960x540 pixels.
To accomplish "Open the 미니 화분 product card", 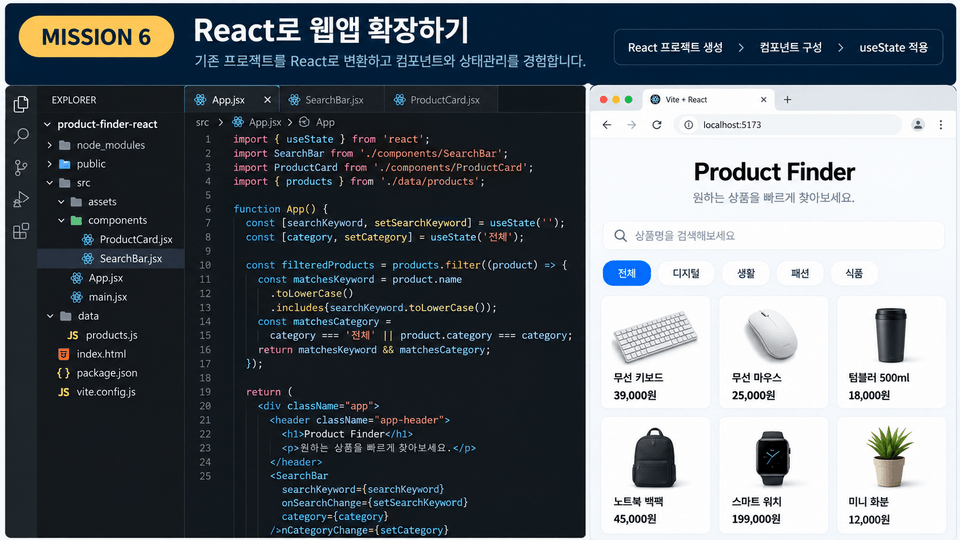I will point(891,475).
